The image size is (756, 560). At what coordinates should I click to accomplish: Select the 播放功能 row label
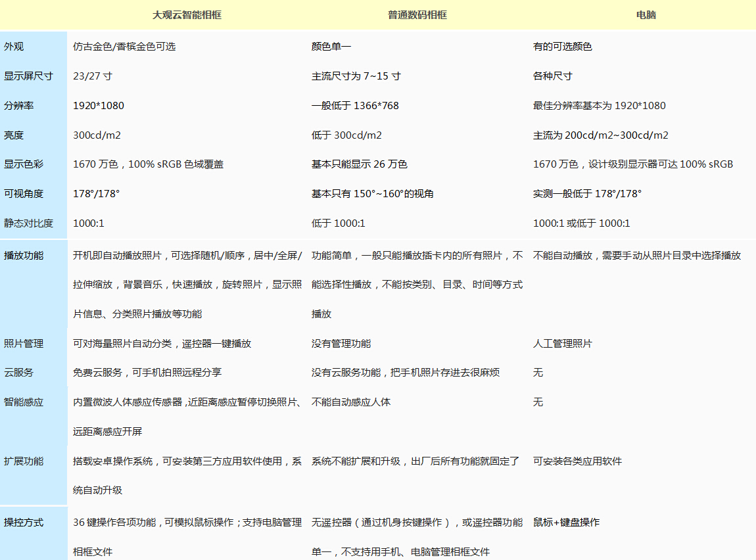point(24,256)
